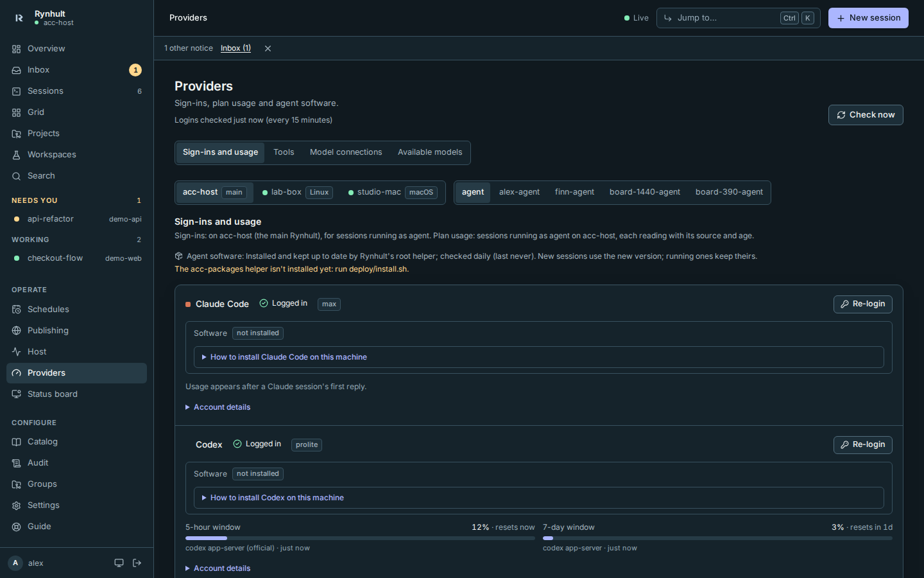Switch to the Available models tab
The height and width of the screenshot is (578, 924).
[x=430, y=152]
